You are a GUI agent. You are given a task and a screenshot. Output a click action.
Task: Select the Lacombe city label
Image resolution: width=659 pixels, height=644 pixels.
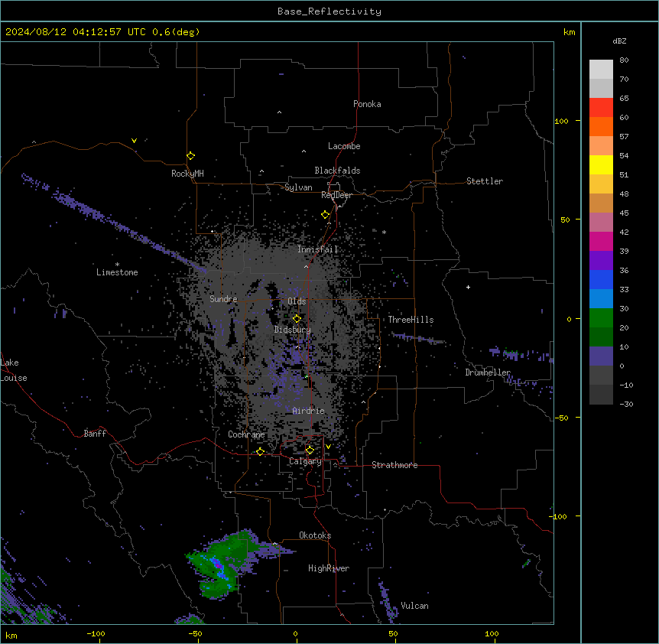(344, 146)
